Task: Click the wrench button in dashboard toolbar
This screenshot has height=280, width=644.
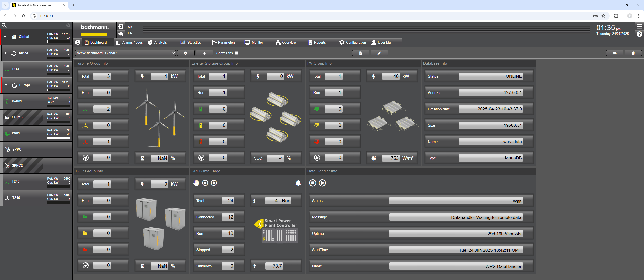Action: (379, 53)
